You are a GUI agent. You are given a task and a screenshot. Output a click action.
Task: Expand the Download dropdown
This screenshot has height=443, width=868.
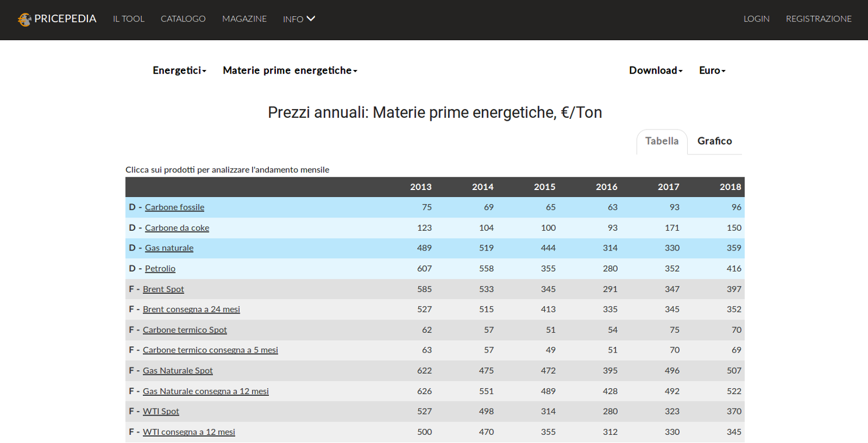pyautogui.click(x=656, y=71)
